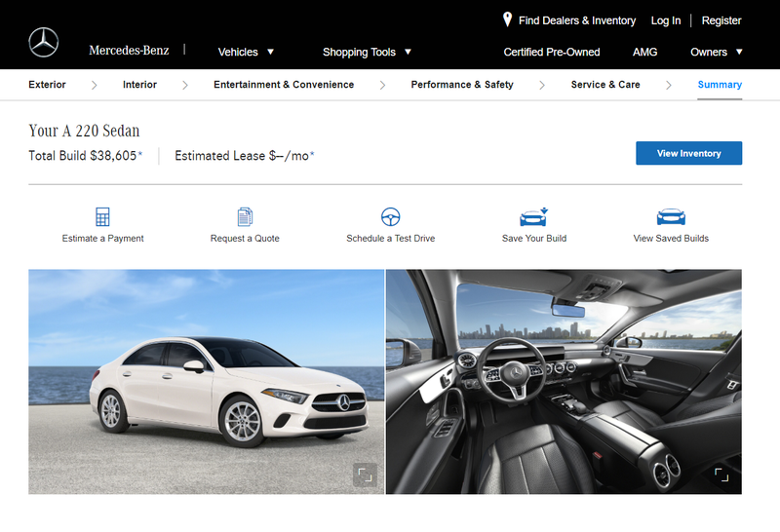Click the cabin interior photo

coord(564,381)
